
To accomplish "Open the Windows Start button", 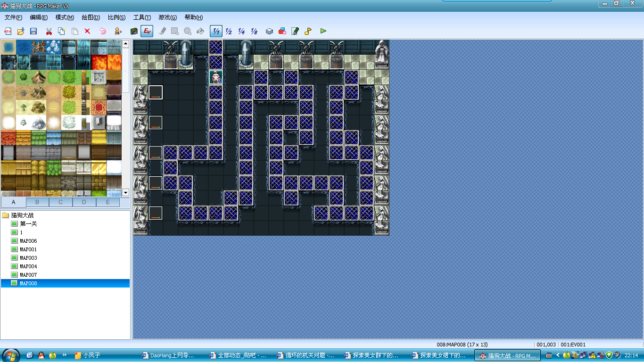I will 11,355.
